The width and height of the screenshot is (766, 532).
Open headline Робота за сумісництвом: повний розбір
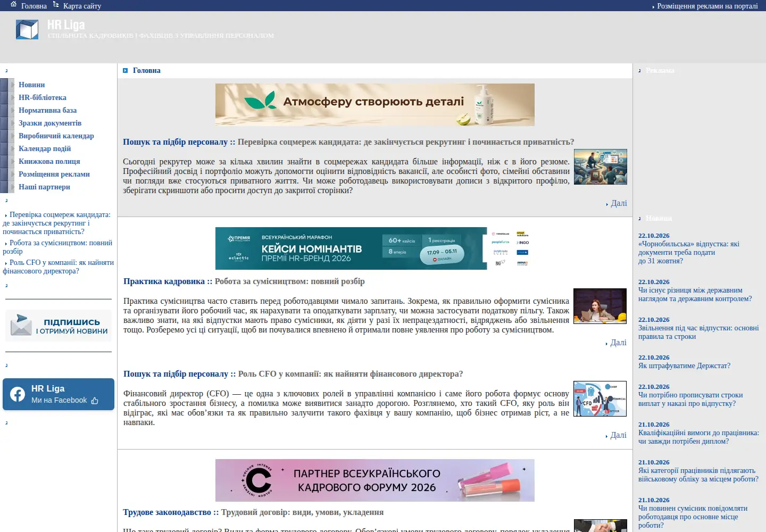289,281
